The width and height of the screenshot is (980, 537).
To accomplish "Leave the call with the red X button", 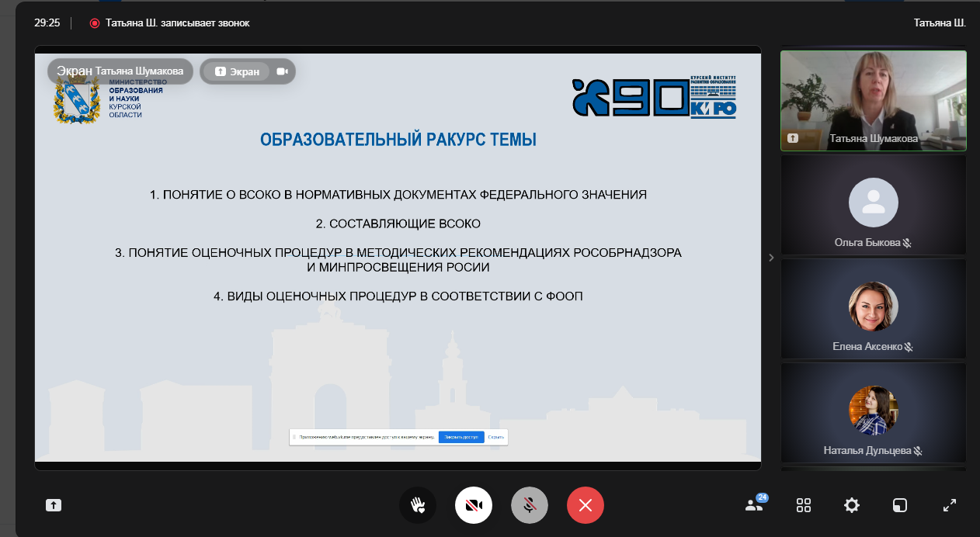I will click(586, 505).
